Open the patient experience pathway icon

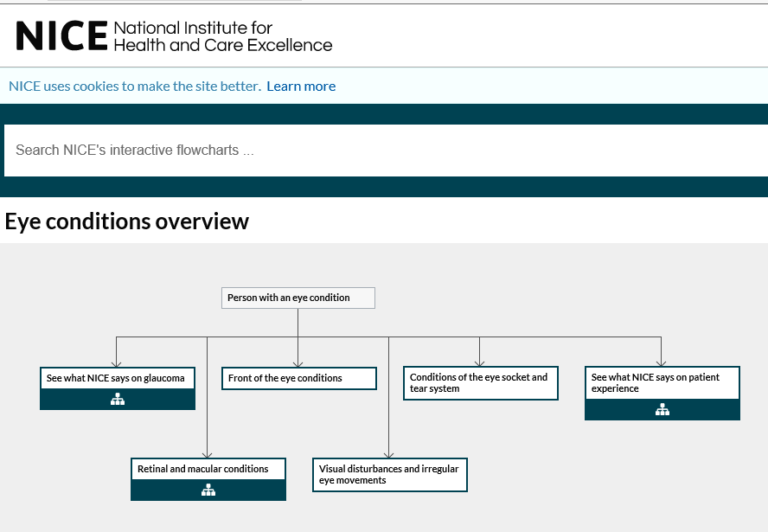pos(662,410)
